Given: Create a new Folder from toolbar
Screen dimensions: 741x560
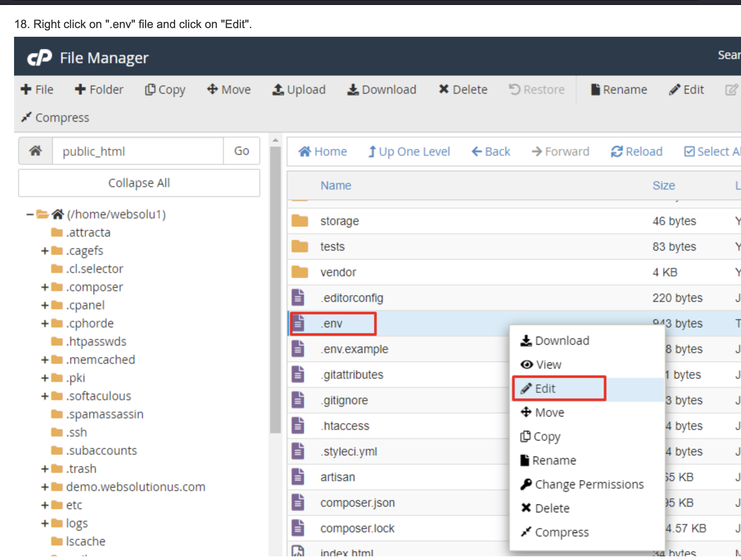Looking at the screenshot, I should point(99,90).
